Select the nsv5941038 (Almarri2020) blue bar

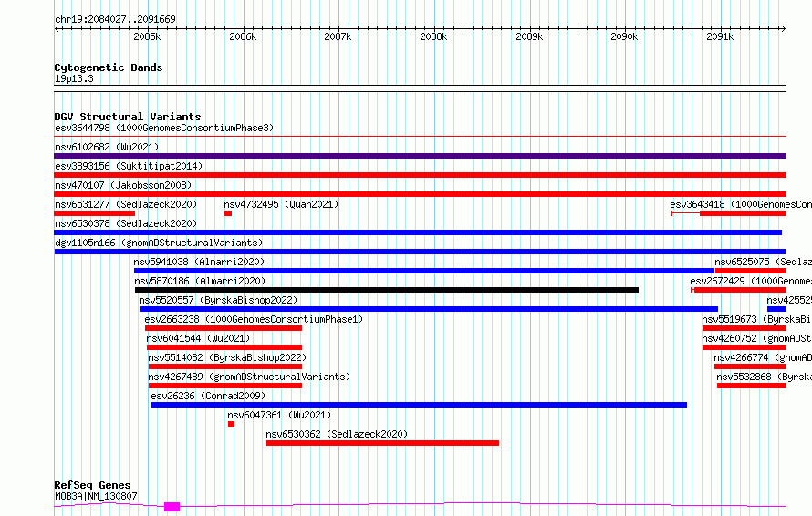pos(424,271)
